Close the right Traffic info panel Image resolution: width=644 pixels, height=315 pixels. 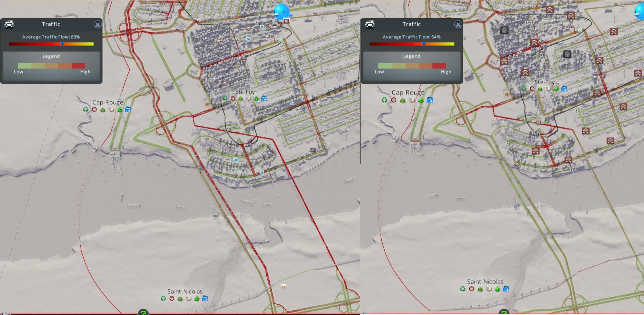[x=458, y=24]
